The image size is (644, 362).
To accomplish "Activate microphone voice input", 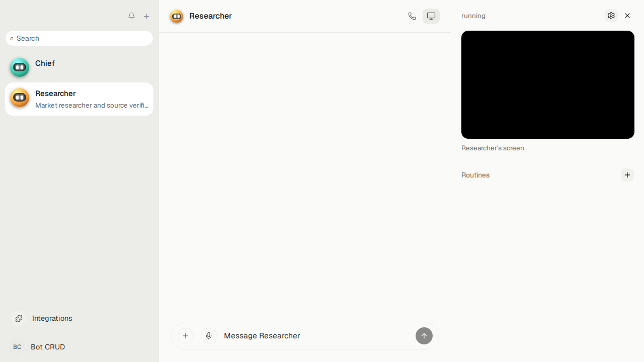I will 209,336.
